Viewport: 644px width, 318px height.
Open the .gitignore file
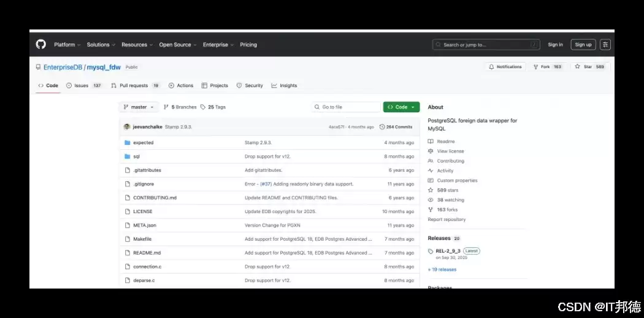point(144,184)
